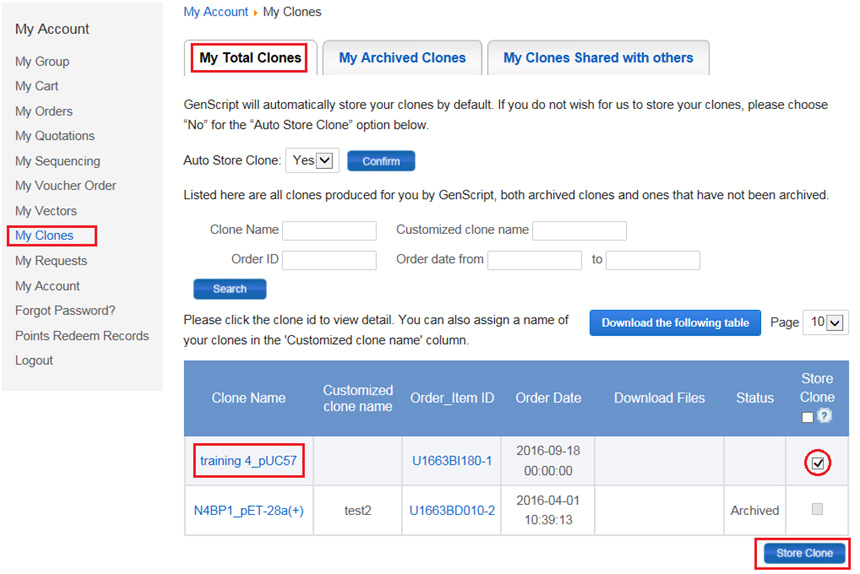This screenshot has height=574, width=860.
Task: Open order item U1663BD010-2 link
Action: click(452, 510)
